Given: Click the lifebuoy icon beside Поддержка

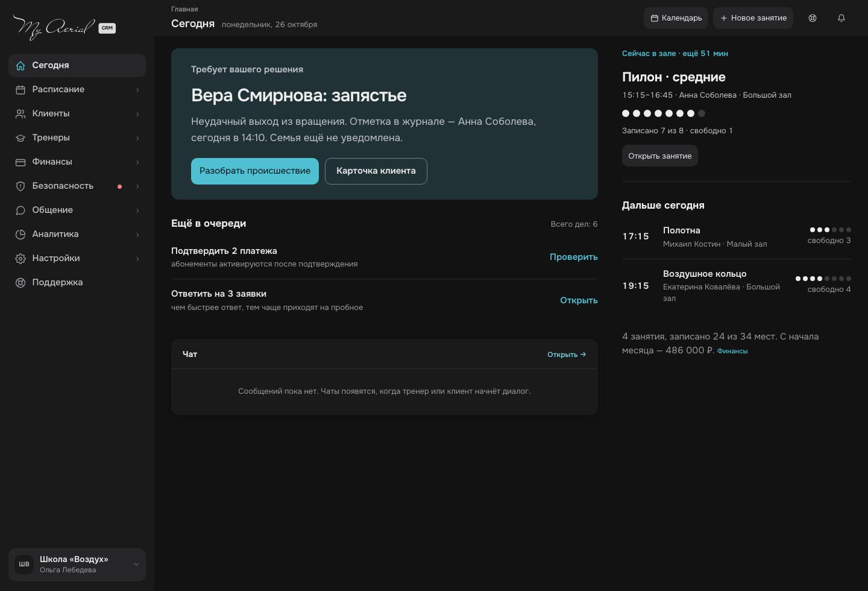Looking at the screenshot, I should (20, 282).
